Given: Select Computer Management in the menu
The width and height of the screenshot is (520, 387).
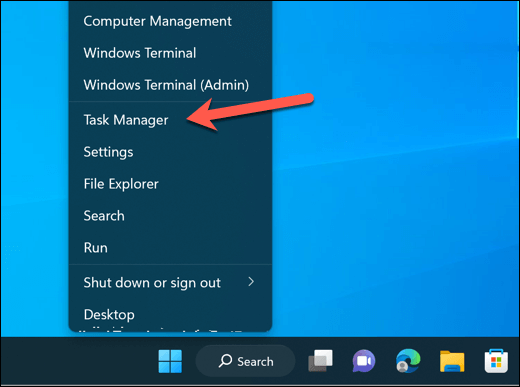Looking at the screenshot, I should 170,21.
